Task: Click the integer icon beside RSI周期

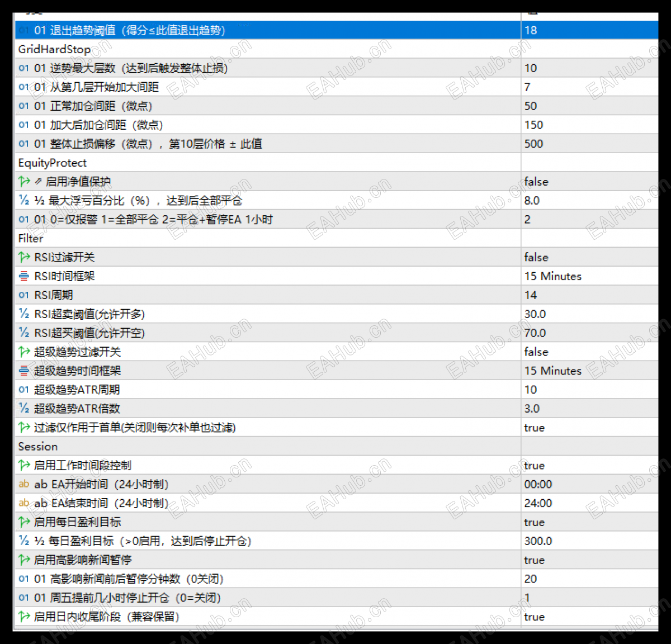Action: click(x=23, y=295)
